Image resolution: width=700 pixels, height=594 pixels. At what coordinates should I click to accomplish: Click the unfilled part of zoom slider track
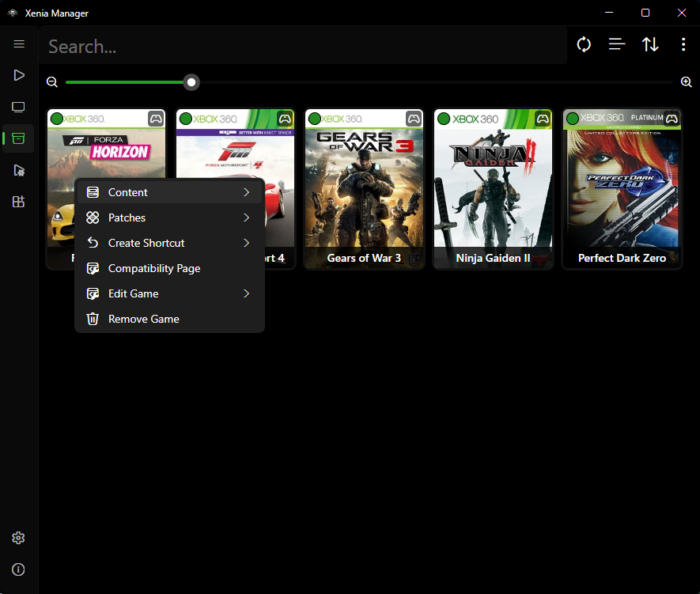click(436, 82)
